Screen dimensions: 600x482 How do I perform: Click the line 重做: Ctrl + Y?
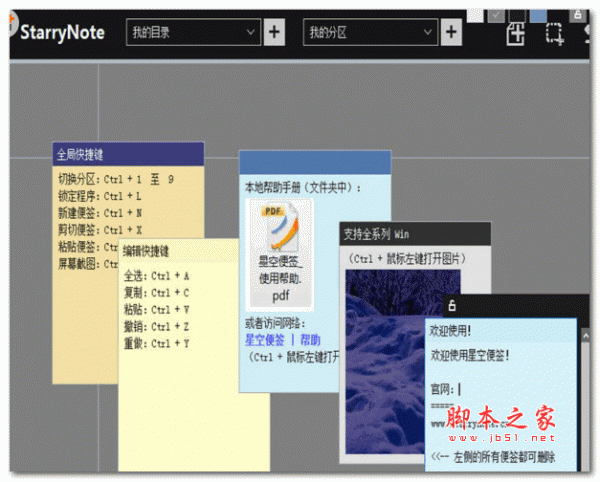157,343
